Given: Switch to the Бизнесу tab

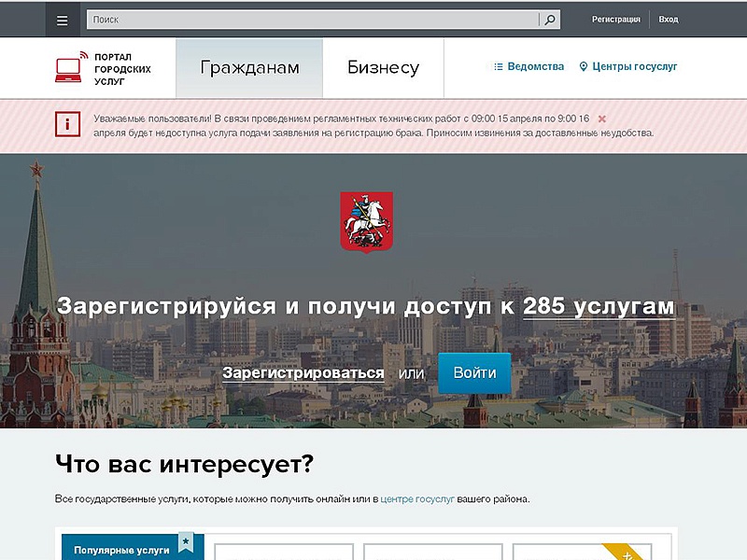Looking at the screenshot, I should point(383,68).
